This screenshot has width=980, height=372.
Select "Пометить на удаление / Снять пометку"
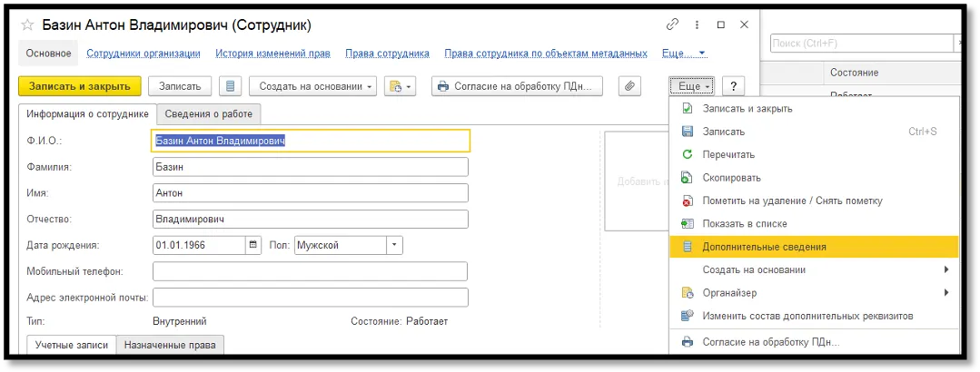[x=814, y=201]
